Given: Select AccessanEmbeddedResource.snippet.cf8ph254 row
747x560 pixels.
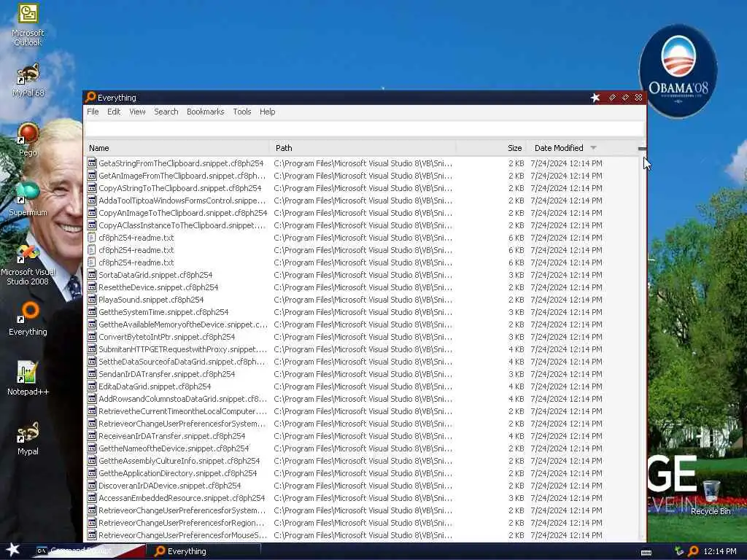Looking at the screenshot, I should [x=361, y=497].
